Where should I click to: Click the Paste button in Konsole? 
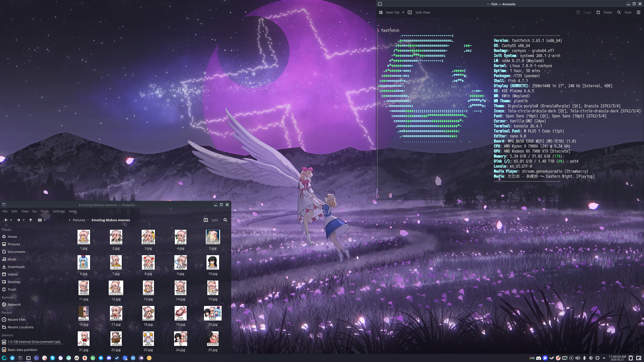coord(604,12)
